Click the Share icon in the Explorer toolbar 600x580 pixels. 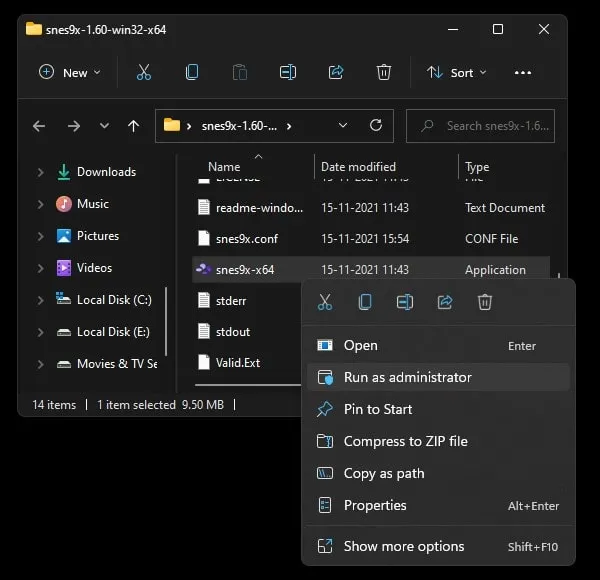pos(336,72)
